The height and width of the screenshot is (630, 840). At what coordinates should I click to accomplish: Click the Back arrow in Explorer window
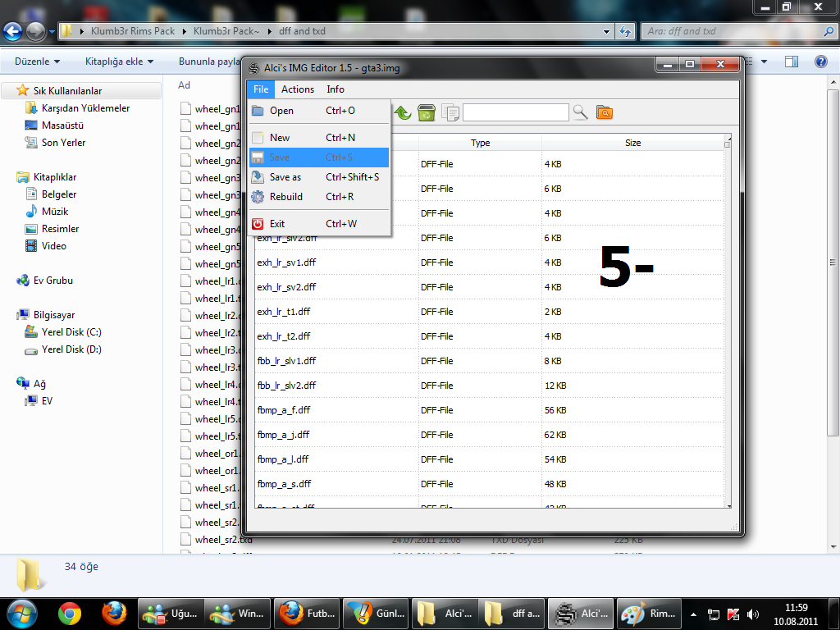click(13, 32)
